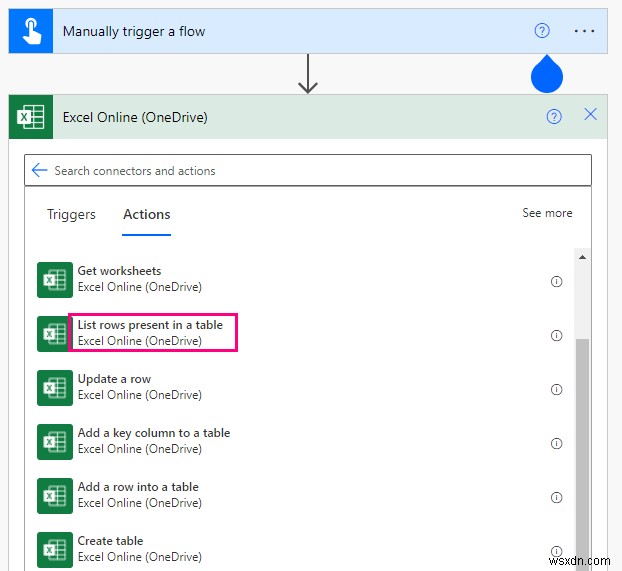622x571 pixels.
Task: Click Excel icon for Update a row
Action: [55, 388]
